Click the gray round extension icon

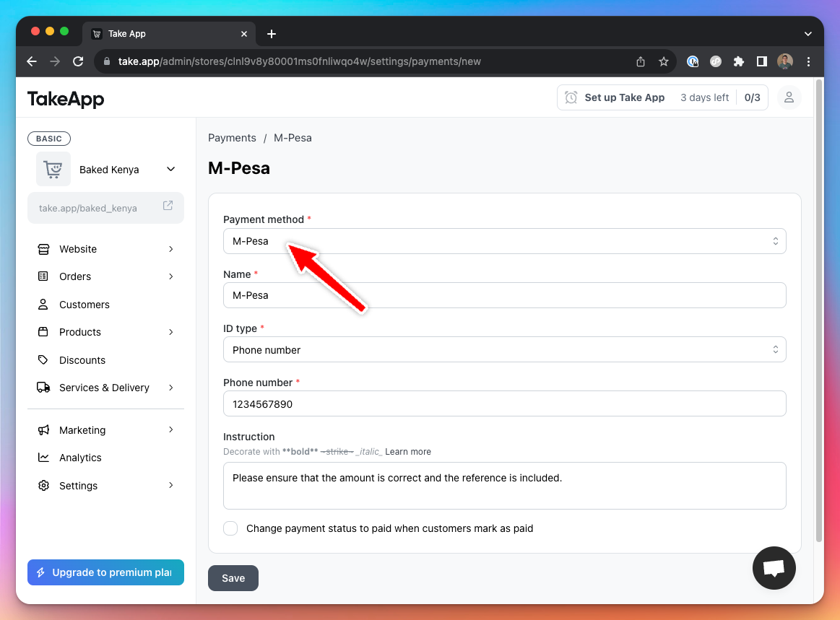pos(716,61)
